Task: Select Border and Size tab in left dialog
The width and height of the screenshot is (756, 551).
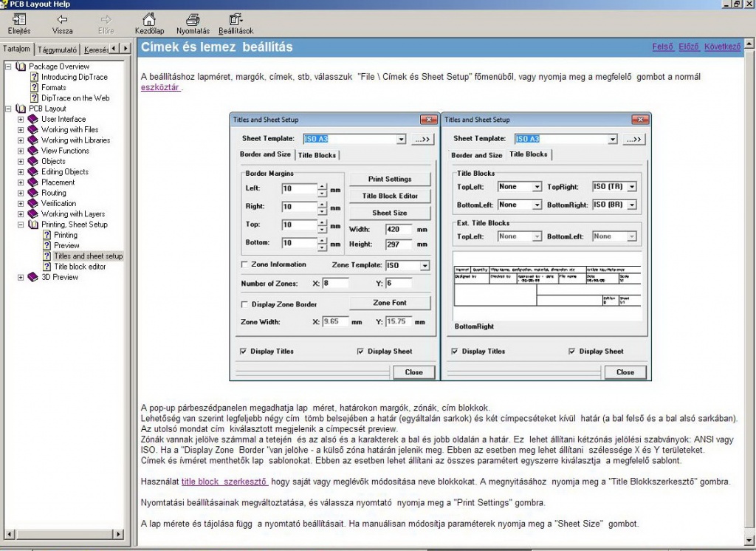Action: 265,154
